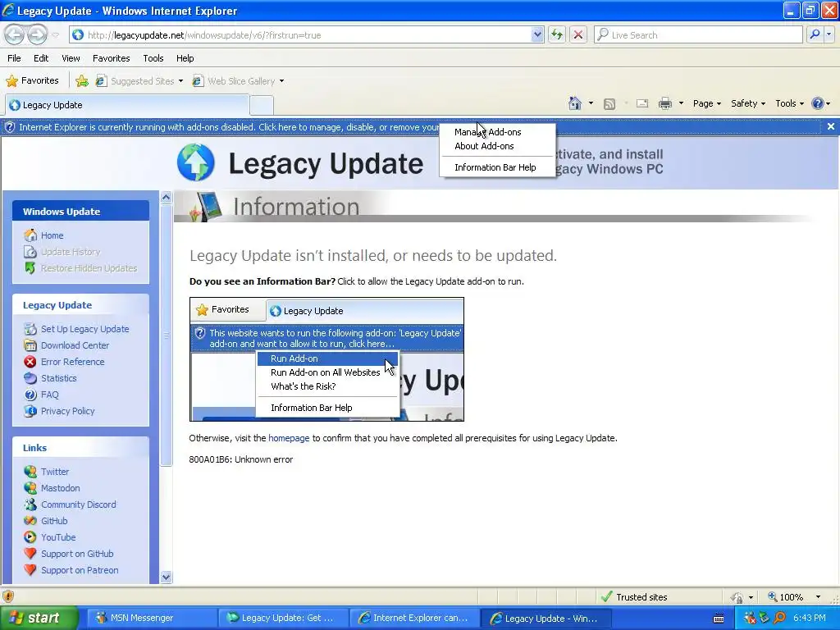Click the Add to Favorites Bar star icon
The width and height of the screenshot is (840, 630).
coord(82,81)
